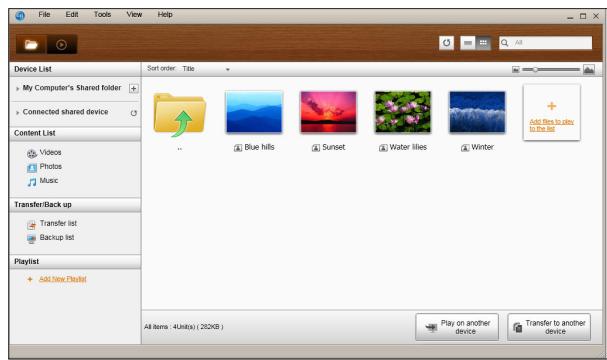Refresh the connected shared devices
The image size is (607, 360).
[134, 113]
